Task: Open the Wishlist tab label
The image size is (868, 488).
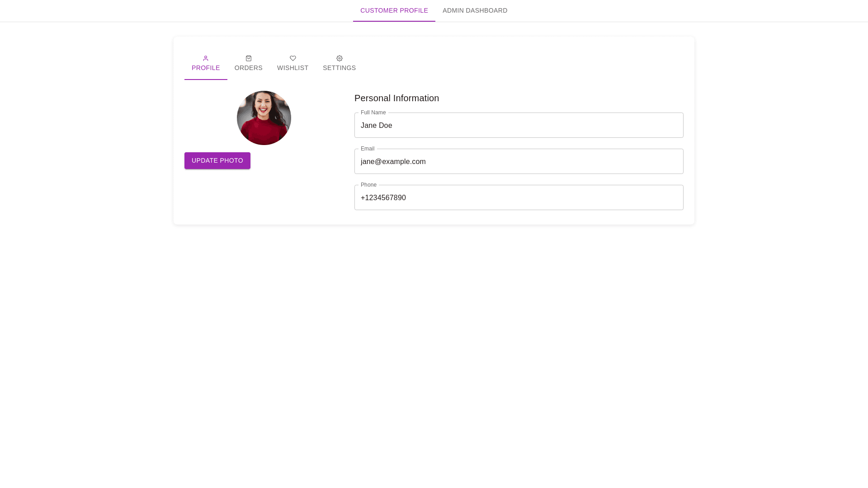Action: point(292,68)
